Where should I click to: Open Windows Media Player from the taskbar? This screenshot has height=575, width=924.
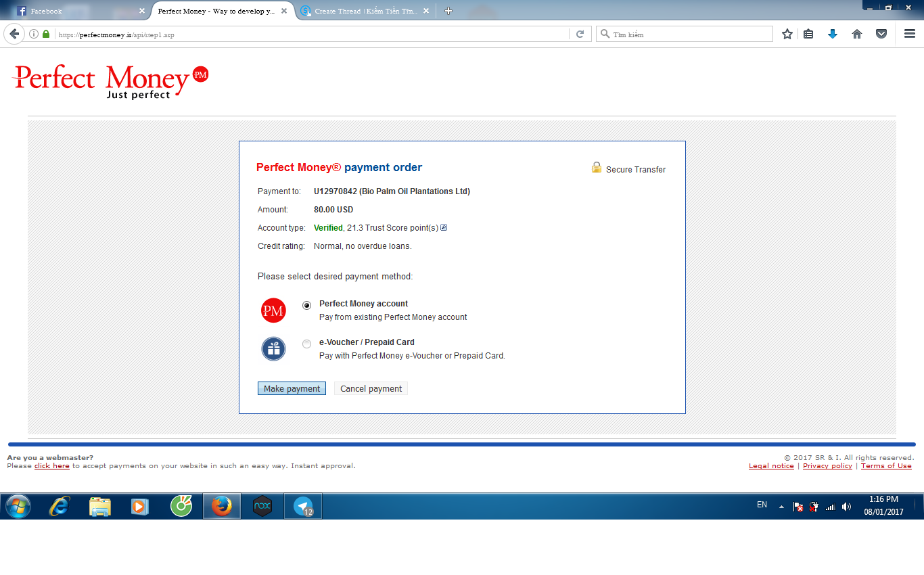click(140, 506)
